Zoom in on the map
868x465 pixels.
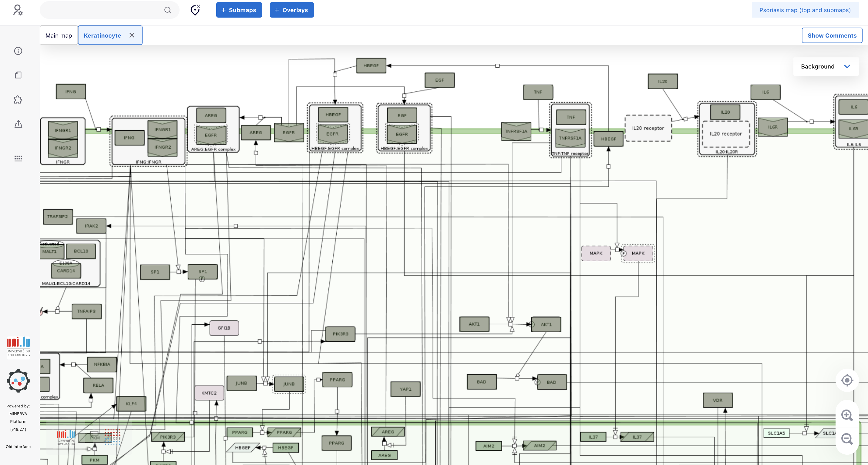tap(847, 415)
